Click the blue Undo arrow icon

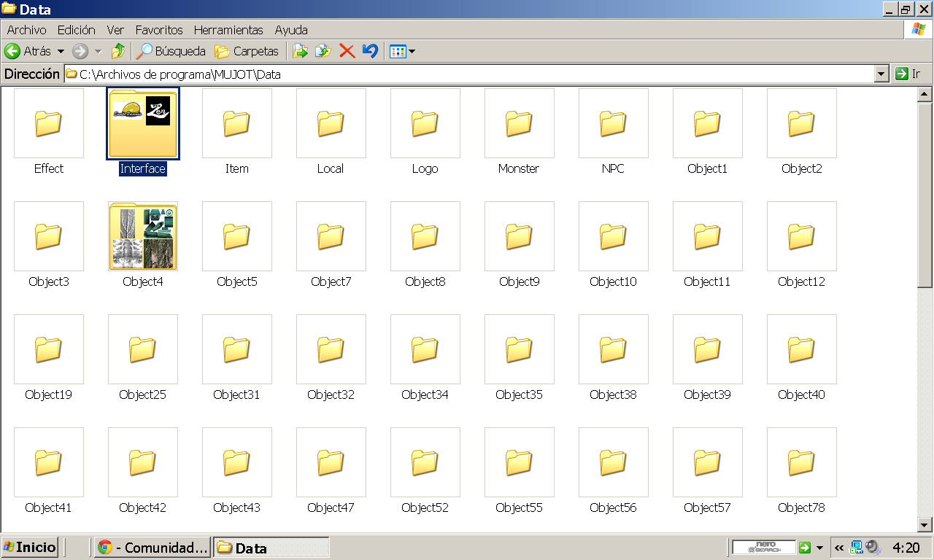pos(370,52)
